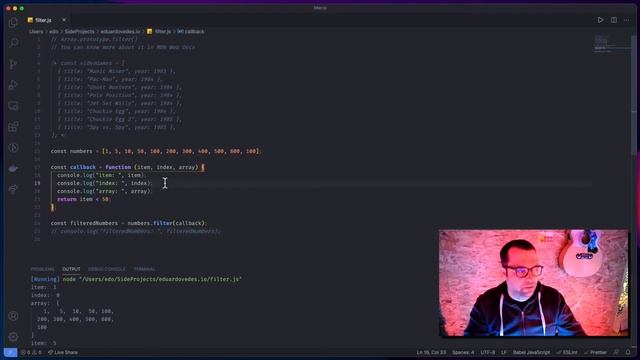The width and height of the screenshot is (640, 360).
Task: Click the [Running] node command output line
Action: click(x=136, y=279)
